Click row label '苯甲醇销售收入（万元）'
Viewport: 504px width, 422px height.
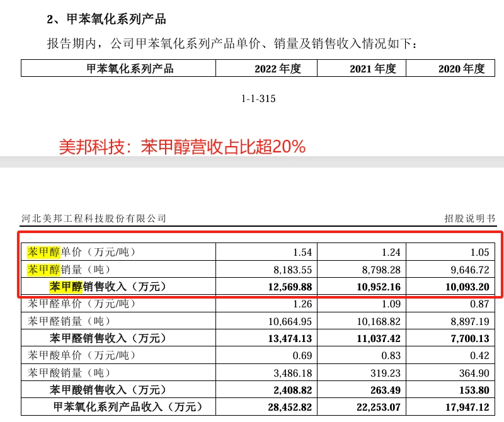tap(107, 287)
